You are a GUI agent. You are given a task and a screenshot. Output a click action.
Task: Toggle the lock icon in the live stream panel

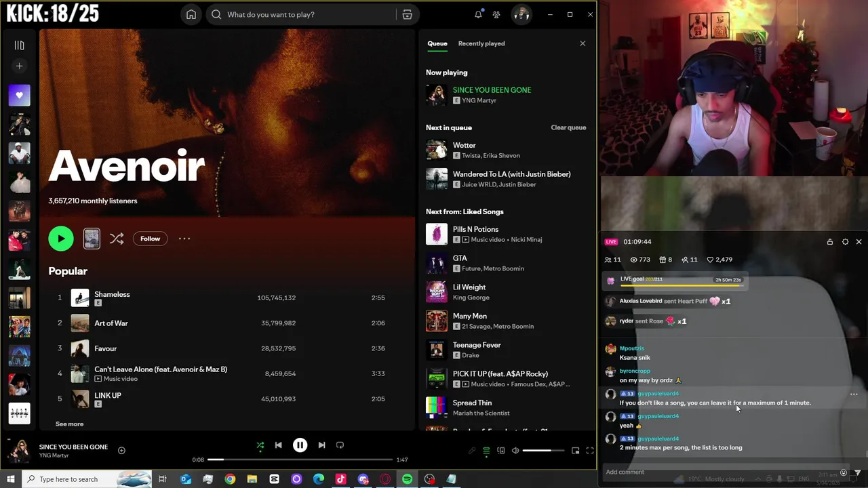click(x=830, y=242)
